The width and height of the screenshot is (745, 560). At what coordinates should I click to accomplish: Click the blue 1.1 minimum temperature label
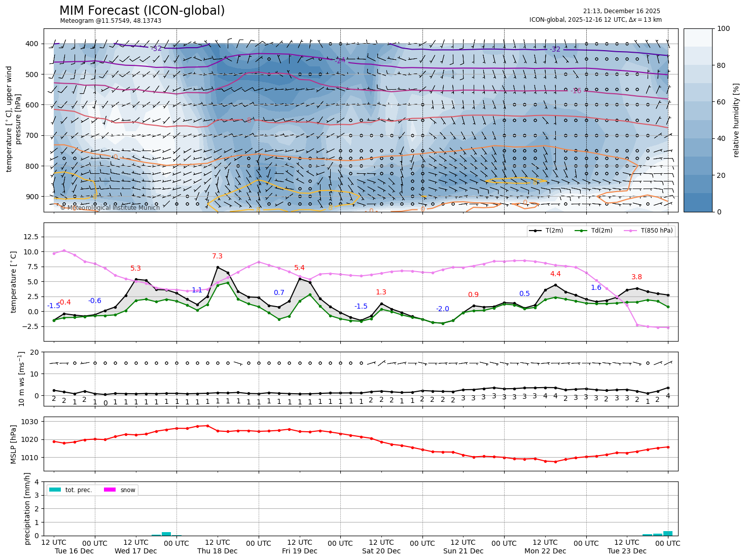pyautogui.click(x=197, y=290)
